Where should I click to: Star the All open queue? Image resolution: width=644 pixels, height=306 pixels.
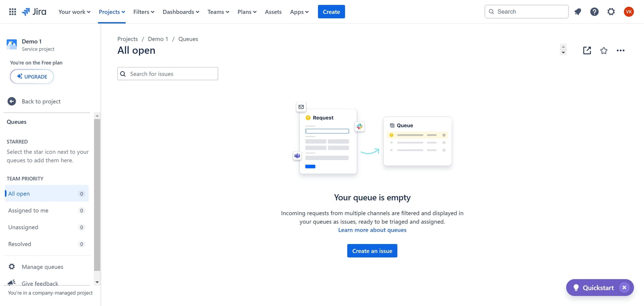604,50
